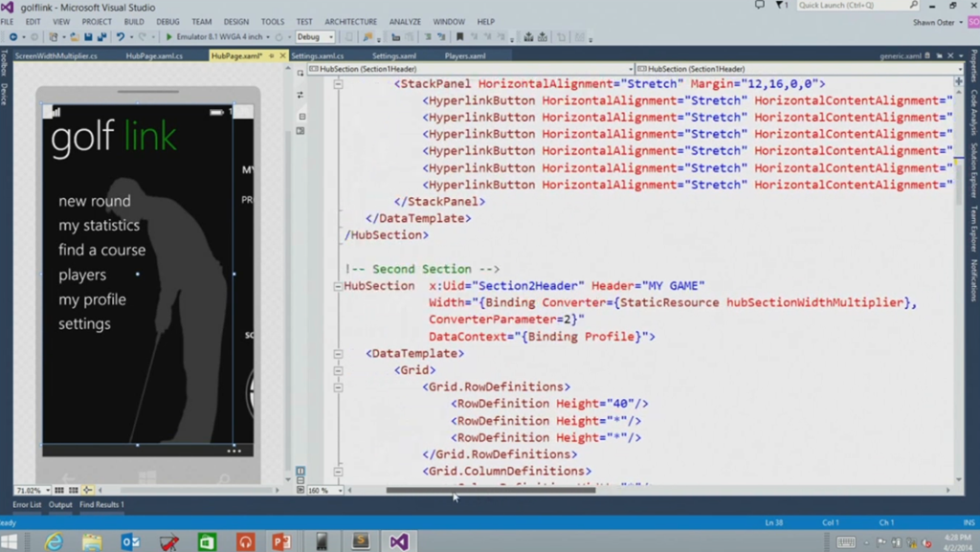Toggle horizontal split view button
The width and height of the screenshot is (980, 552).
click(301, 480)
